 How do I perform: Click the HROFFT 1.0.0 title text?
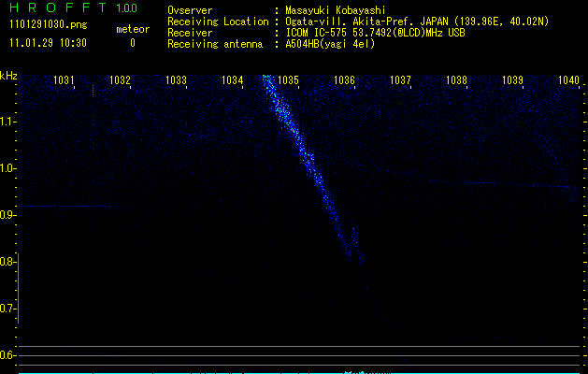(x=74, y=7)
